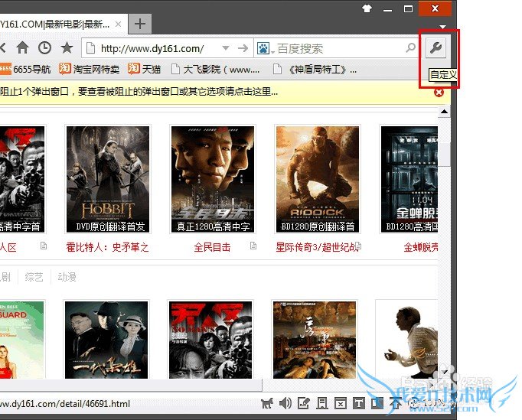Image resolution: width=522 pixels, height=420 pixels.
Task: Open the wrench customize menu
Action: click(x=436, y=48)
